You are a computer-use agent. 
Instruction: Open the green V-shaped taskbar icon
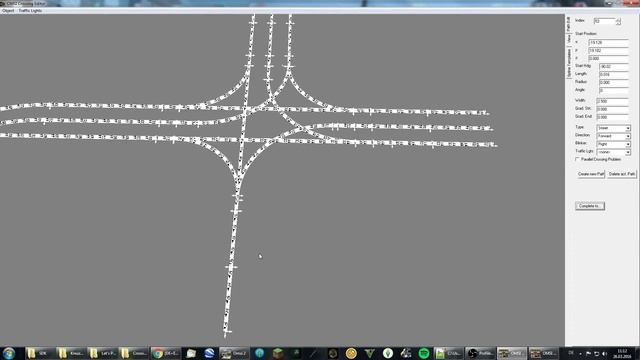point(369,353)
